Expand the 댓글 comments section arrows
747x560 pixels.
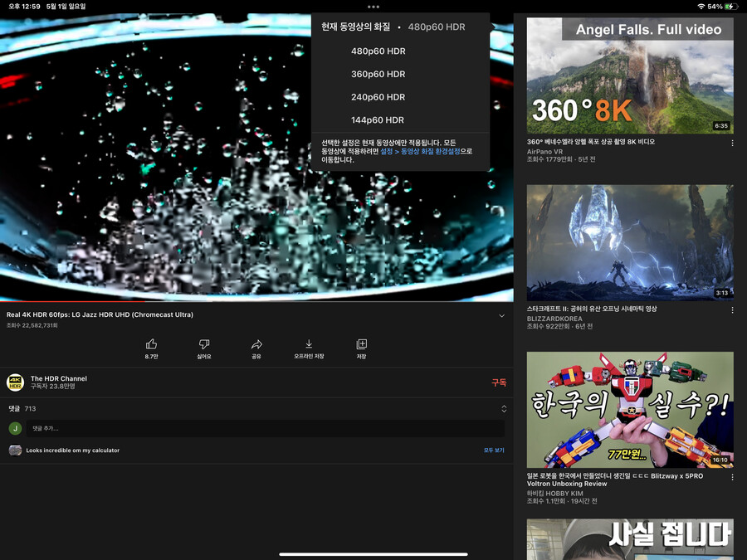coord(504,409)
